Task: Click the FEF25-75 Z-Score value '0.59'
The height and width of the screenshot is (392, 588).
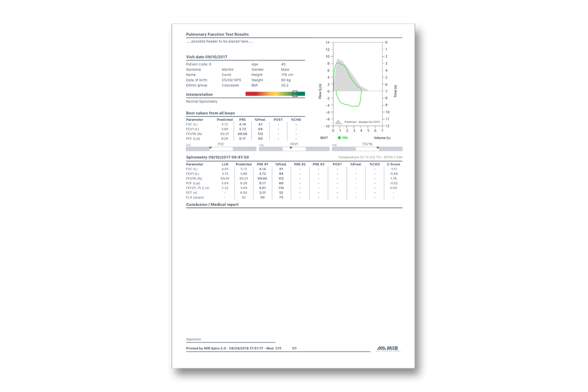Action: coord(393,188)
